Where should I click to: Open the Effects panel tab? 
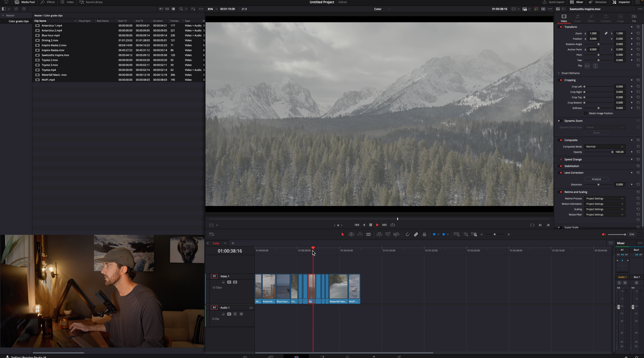click(x=48, y=2)
